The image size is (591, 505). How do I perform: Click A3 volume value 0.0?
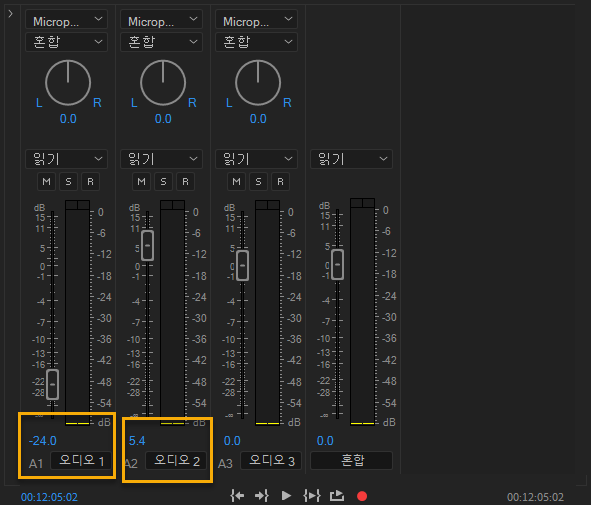click(x=232, y=441)
